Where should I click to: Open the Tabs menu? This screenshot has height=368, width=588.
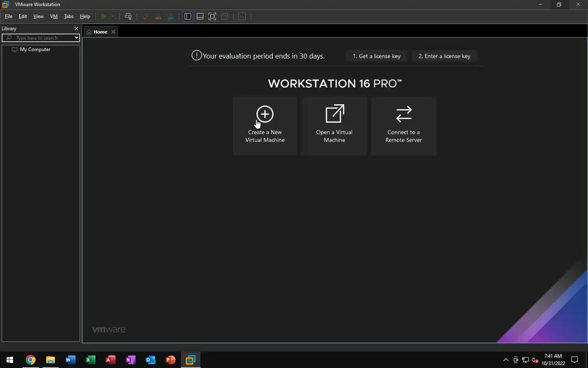coord(69,16)
